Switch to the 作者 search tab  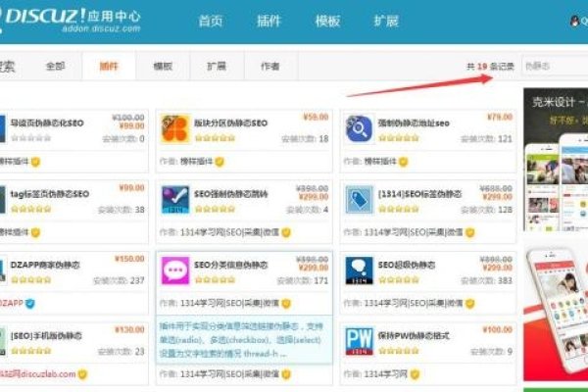coord(270,67)
